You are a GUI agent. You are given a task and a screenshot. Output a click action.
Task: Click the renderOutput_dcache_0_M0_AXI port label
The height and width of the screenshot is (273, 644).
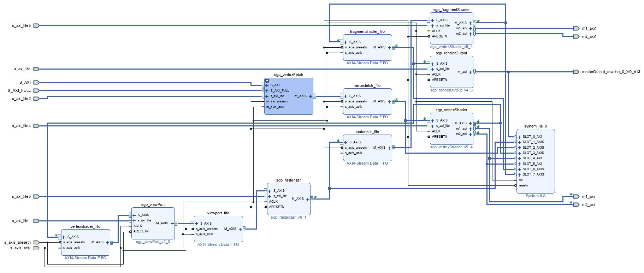pos(611,72)
